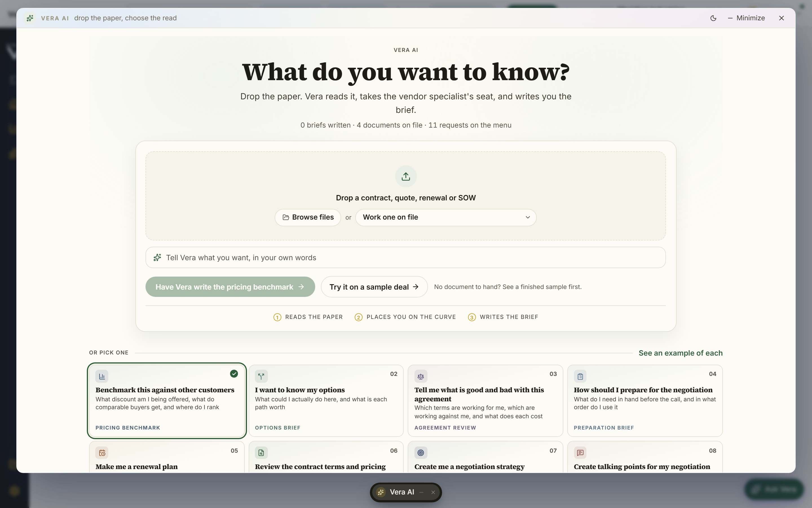Open See an example of each link

pyautogui.click(x=680, y=353)
